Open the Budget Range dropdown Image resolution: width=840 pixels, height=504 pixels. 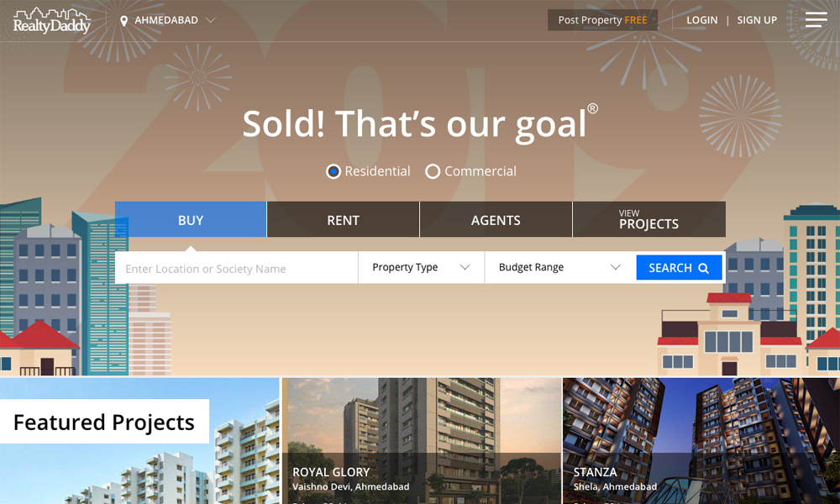click(559, 267)
